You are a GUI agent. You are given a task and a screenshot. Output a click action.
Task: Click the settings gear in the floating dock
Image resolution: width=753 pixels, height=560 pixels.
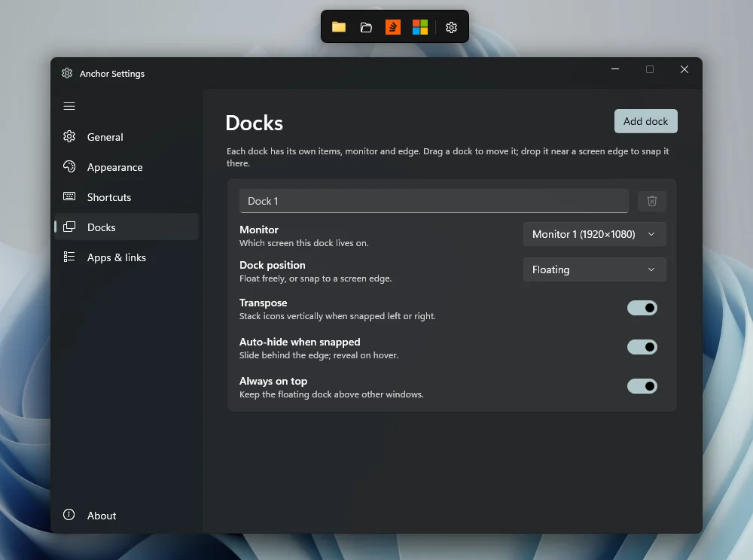451,27
